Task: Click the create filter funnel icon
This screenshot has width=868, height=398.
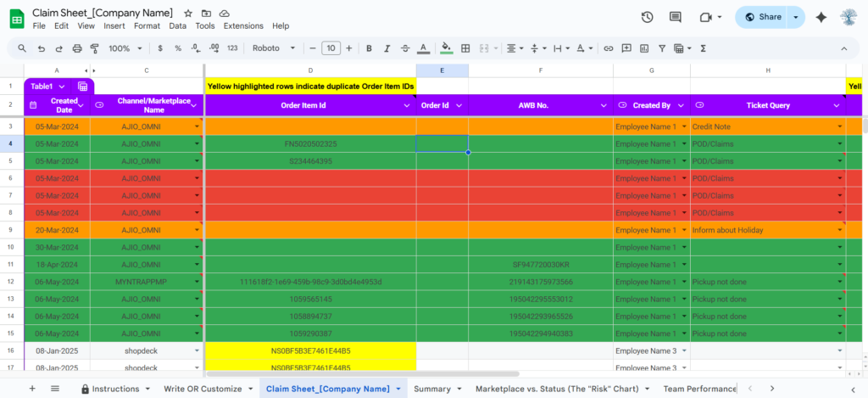Action: click(x=664, y=48)
